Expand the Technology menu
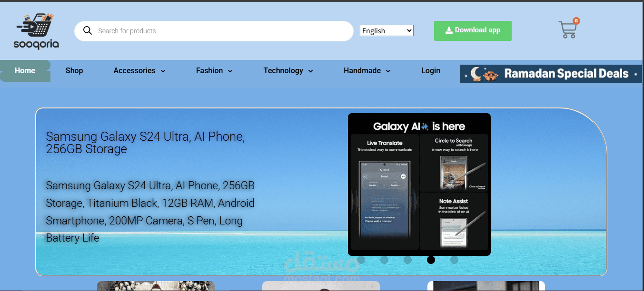Screen dimensions: 644x291 [288, 71]
